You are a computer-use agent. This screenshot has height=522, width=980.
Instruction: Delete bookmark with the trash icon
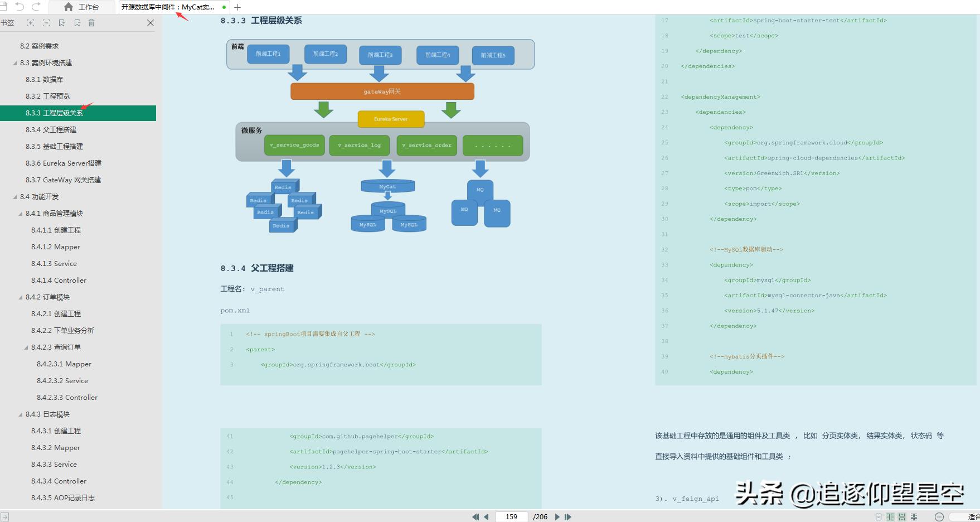tap(92, 23)
